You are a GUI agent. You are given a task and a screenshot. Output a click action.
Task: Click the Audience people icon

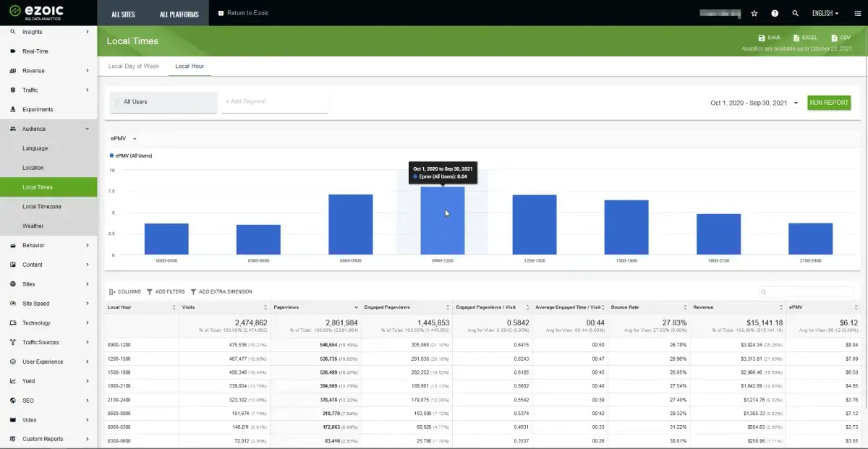pyautogui.click(x=13, y=129)
